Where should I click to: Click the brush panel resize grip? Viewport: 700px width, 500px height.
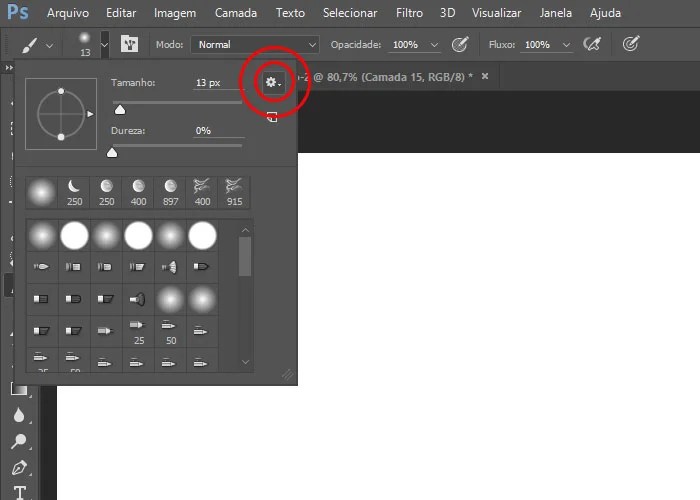click(x=288, y=375)
